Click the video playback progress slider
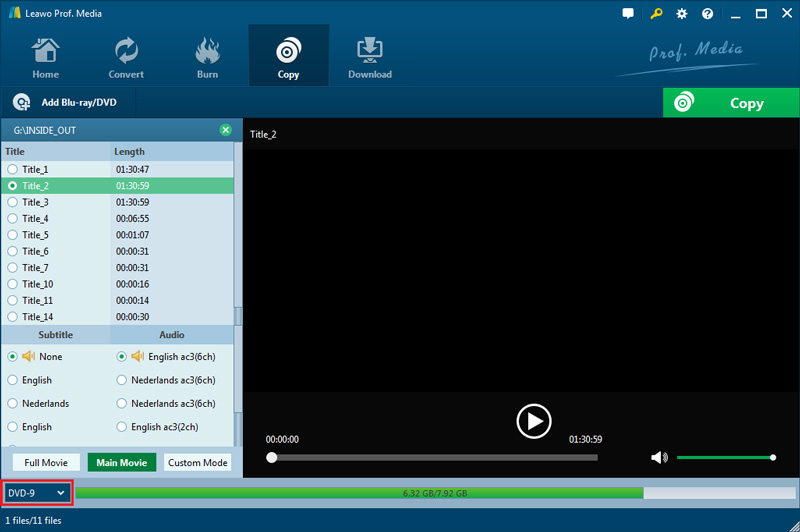Viewport: 800px width, 532px height. (433, 458)
